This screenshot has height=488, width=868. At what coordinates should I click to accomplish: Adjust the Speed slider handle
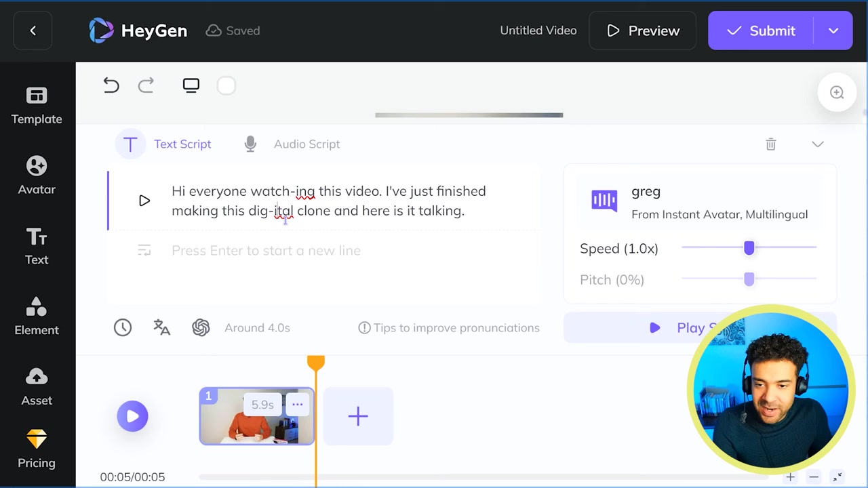point(749,248)
